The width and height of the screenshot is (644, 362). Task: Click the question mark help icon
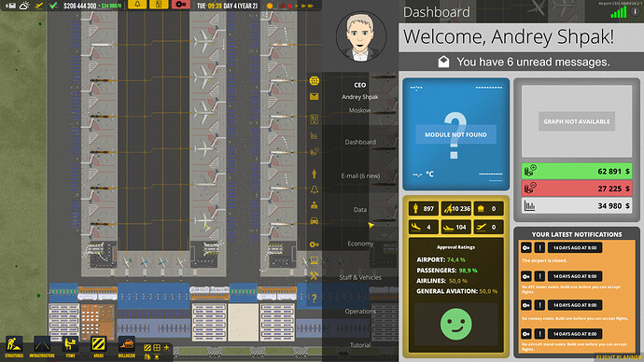pyautogui.click(x=315, y=298)
